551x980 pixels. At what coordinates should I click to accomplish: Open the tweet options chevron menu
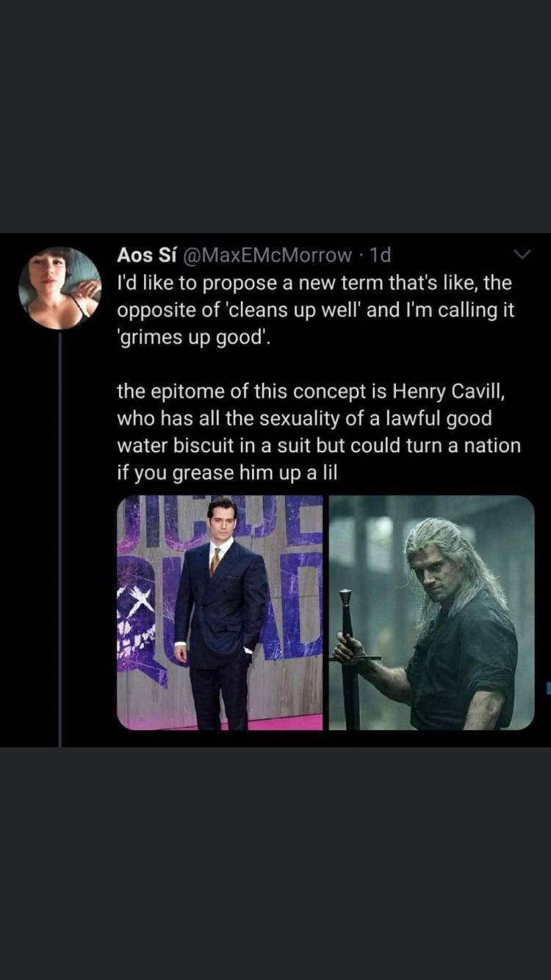(522, 256)
